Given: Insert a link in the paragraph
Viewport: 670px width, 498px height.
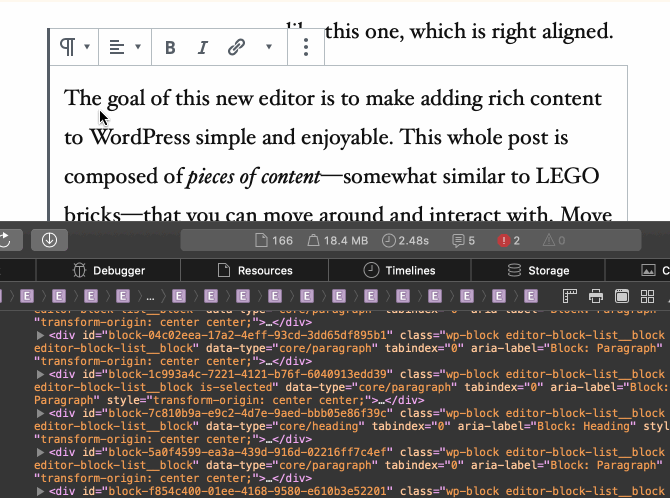Looking at the screenshot, I should 236,47.
